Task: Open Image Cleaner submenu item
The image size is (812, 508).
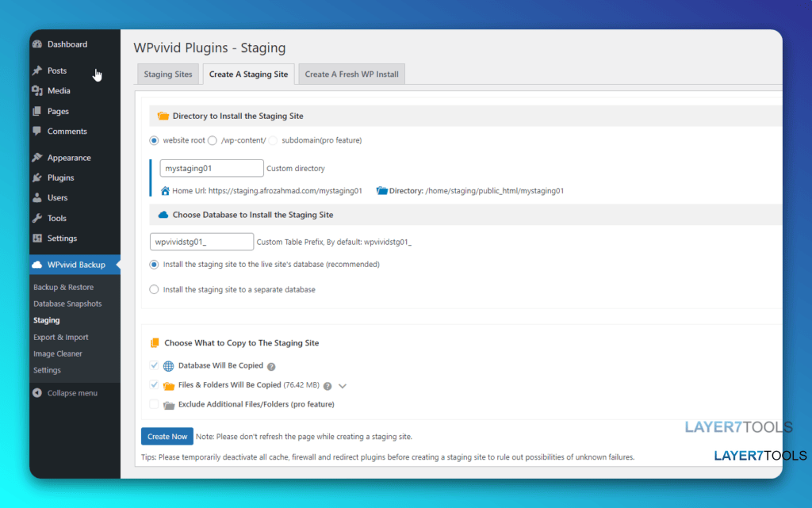Action: pos(57,353)
